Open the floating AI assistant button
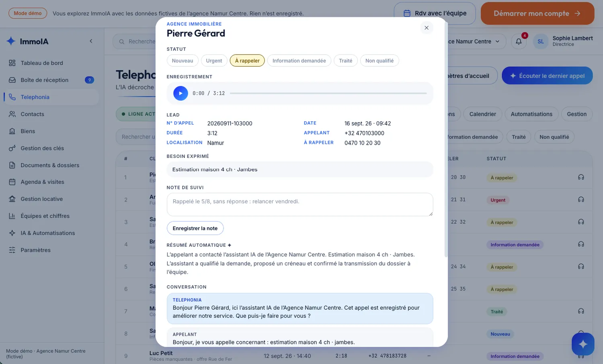This screenshot has width=603, height=364. click(x=583, y=344)
